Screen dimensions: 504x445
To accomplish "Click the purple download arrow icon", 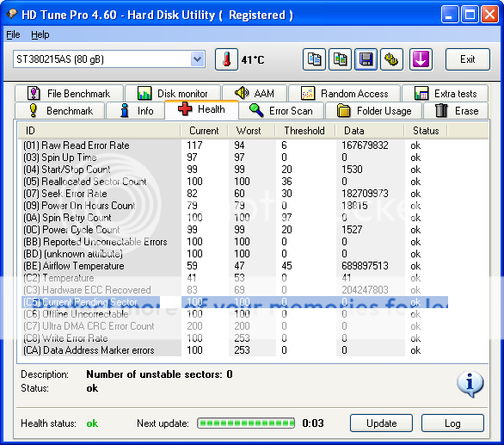I will pos(421,59).
